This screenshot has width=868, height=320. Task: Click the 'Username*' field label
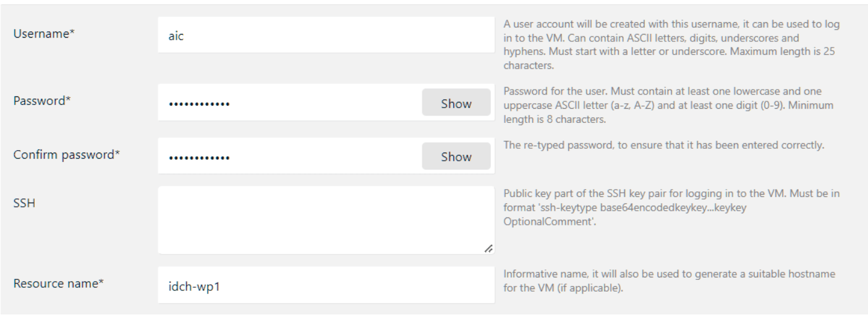[x=39, y=35]
